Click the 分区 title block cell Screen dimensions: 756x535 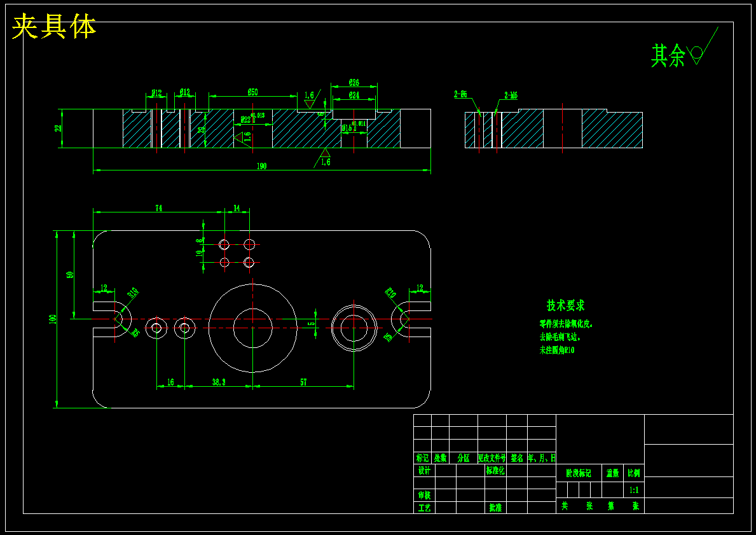[464, 458]
